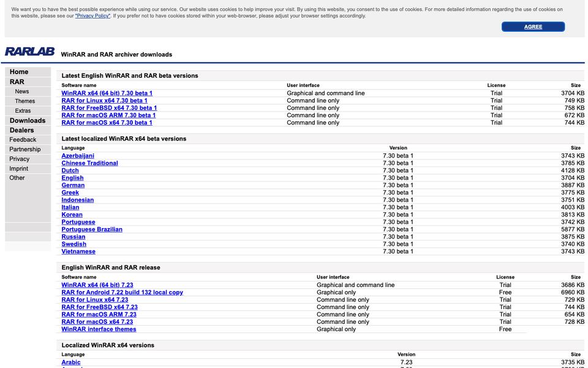The height and width of the screenshot is (368, 588).
Task: Select Other in the sidebar
Action: [x=17, y=178]
